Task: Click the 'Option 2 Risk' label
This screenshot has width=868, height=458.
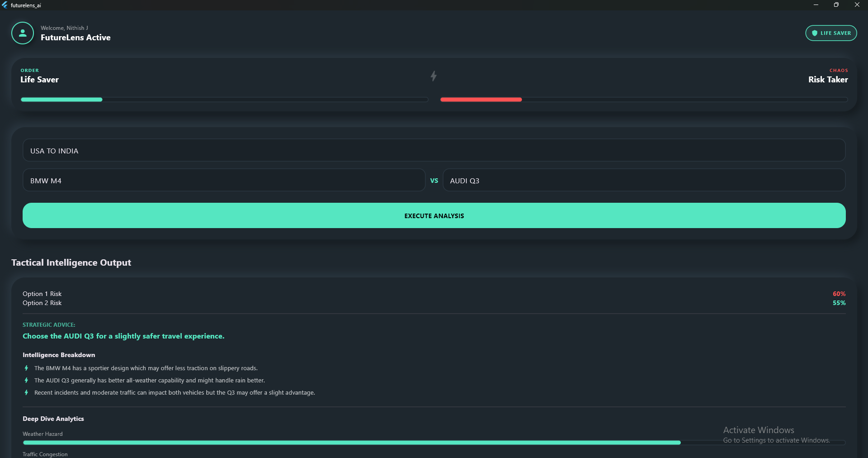Action: tap(42, 303)
